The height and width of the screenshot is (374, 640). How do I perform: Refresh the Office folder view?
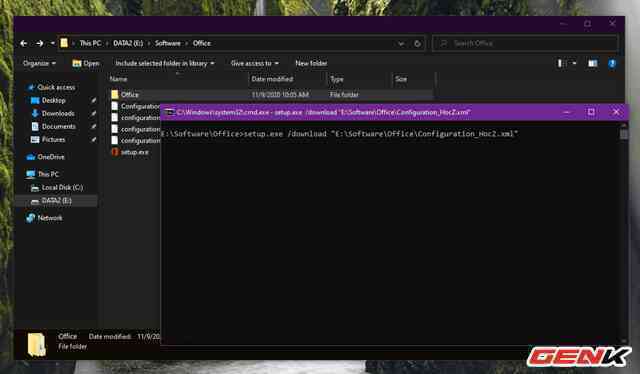[x=417, y=44]
